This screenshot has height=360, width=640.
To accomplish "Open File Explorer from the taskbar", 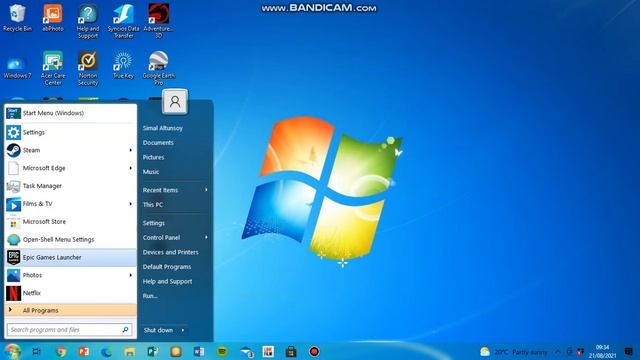I will 130,351.
